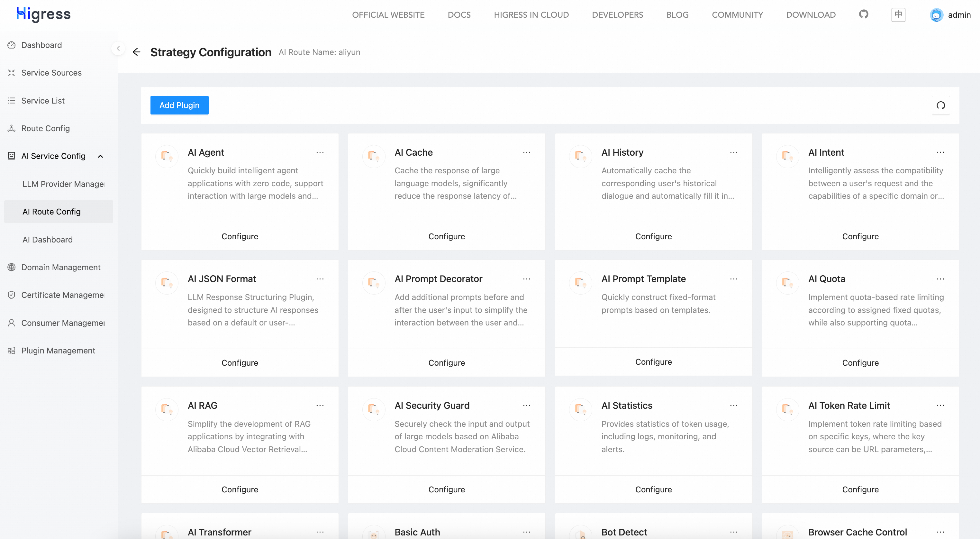Screen dimensions: 980x539
Task: Click the Dashboard gauge icon in sidebar
Action: click(x=11, y=45)
